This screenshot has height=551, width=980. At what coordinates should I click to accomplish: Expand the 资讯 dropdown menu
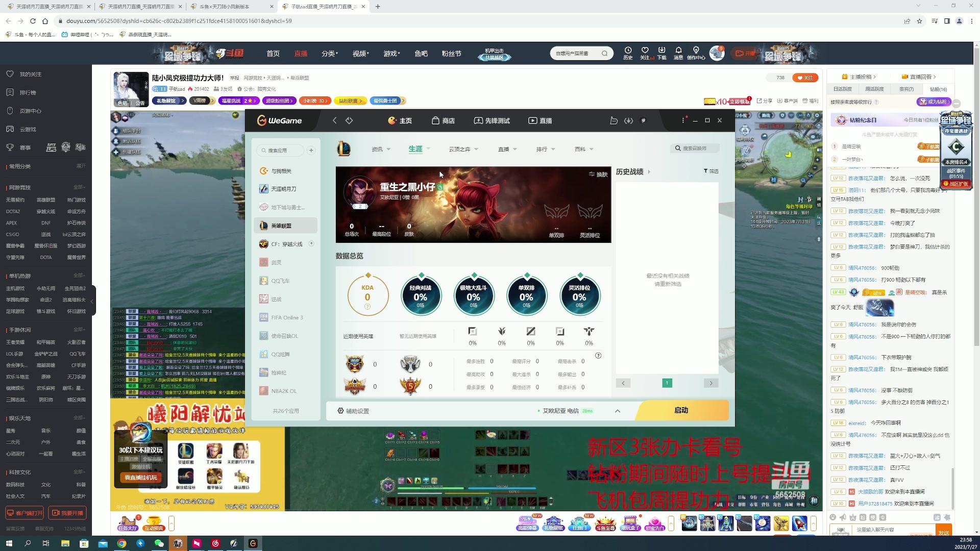click(382, 149)
